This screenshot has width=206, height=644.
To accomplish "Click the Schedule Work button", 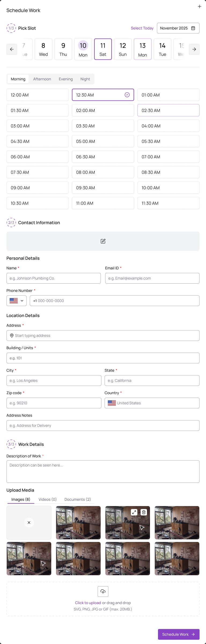I will click(x=179, y=634).
